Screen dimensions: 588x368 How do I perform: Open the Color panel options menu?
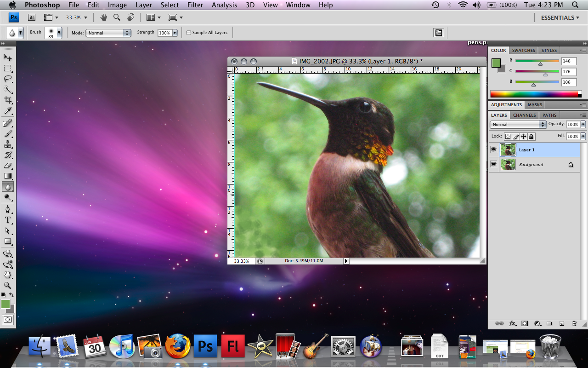click(x=582, y=50)
